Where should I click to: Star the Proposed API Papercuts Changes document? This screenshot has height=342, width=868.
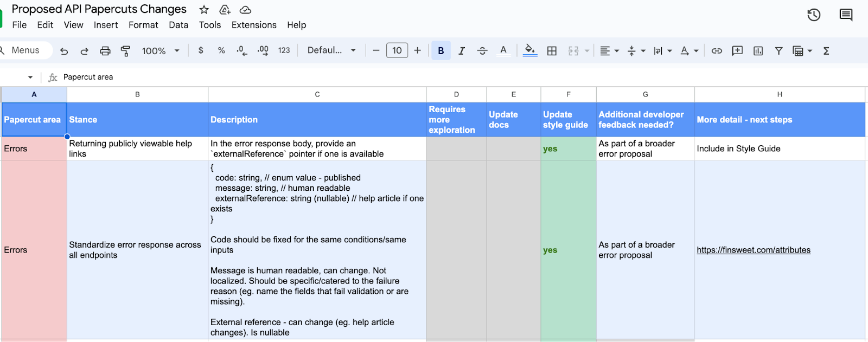(x=204, y=10)
